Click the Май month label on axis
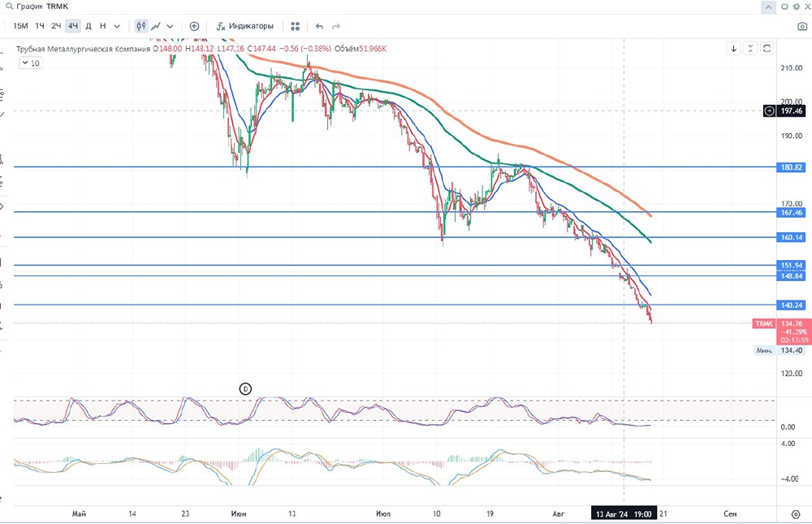This screenshot has width=812, height=524. click(x=79, y=514)
